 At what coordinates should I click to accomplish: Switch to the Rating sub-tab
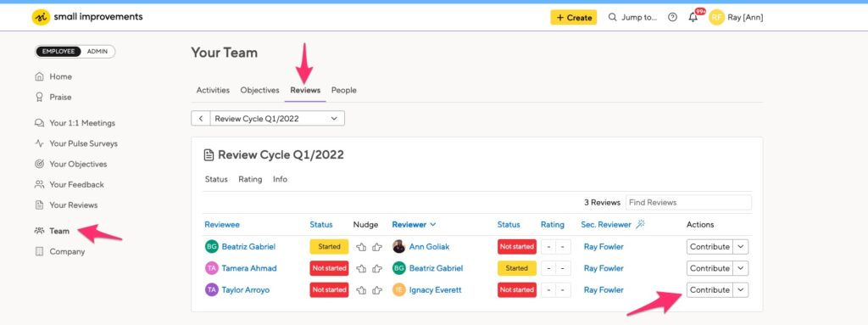[x=250, y=179]
